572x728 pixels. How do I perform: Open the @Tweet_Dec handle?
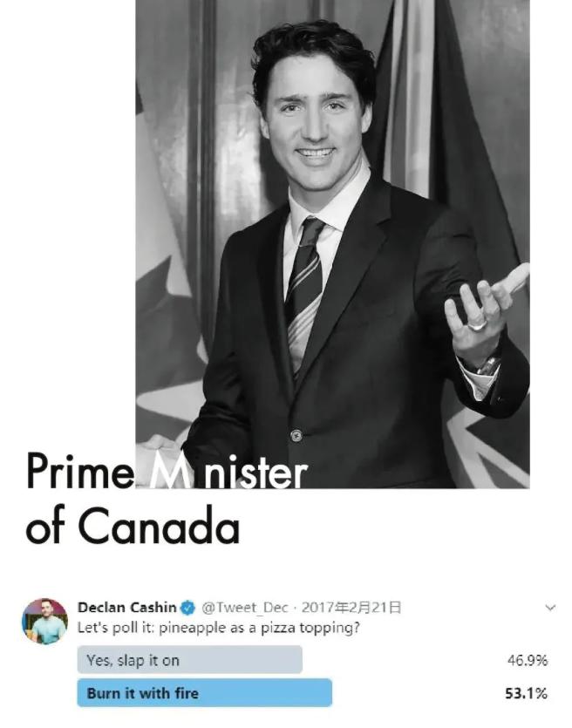(245, 608)
